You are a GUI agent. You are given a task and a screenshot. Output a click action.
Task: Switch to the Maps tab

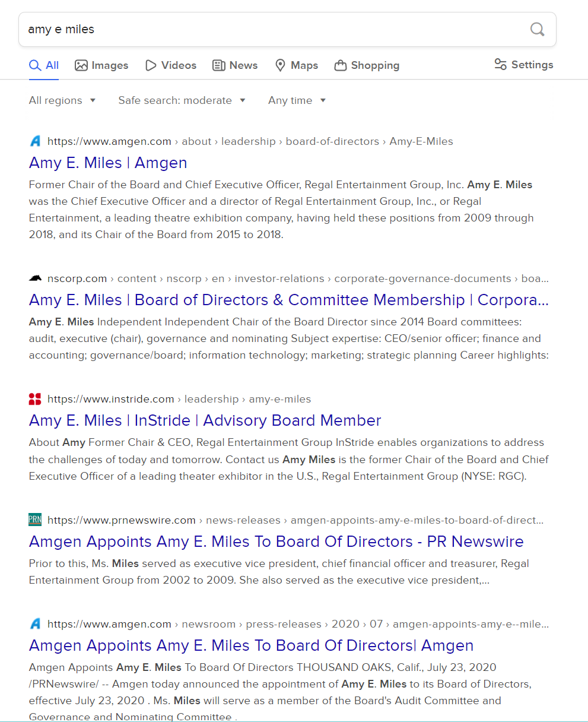click(297, 65)
